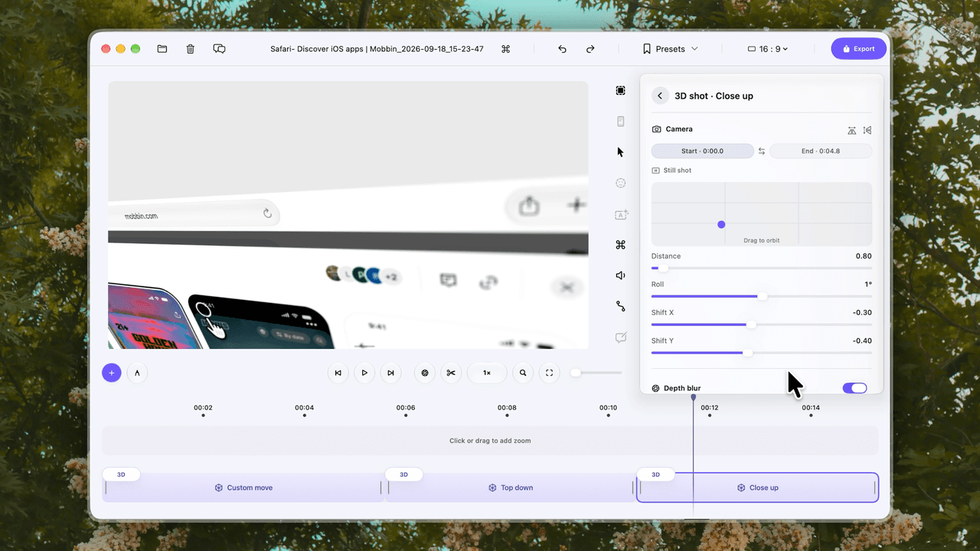Image resolution: width=980 pixels, height=551 pixels.
Task: Click the Export button
Action: click(x=858, y=49)
